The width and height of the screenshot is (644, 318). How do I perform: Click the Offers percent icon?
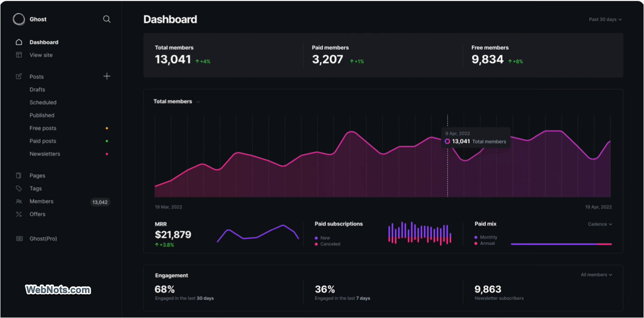pos(19,215)
